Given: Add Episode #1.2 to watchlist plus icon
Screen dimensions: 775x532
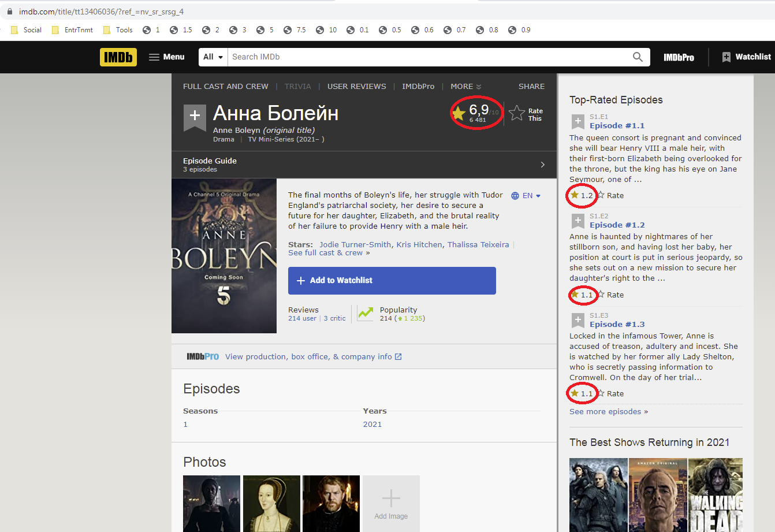Looking at the screenshot, I should [577, 221].
